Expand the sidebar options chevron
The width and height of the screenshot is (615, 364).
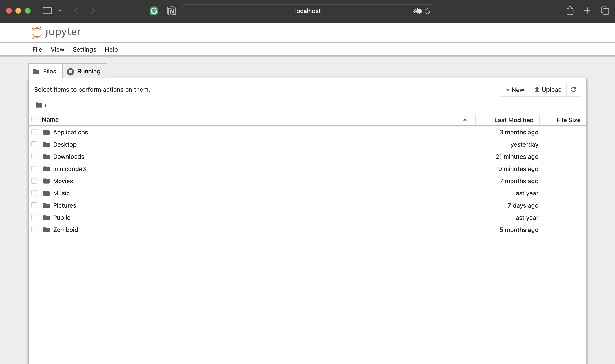coord(60,11)
